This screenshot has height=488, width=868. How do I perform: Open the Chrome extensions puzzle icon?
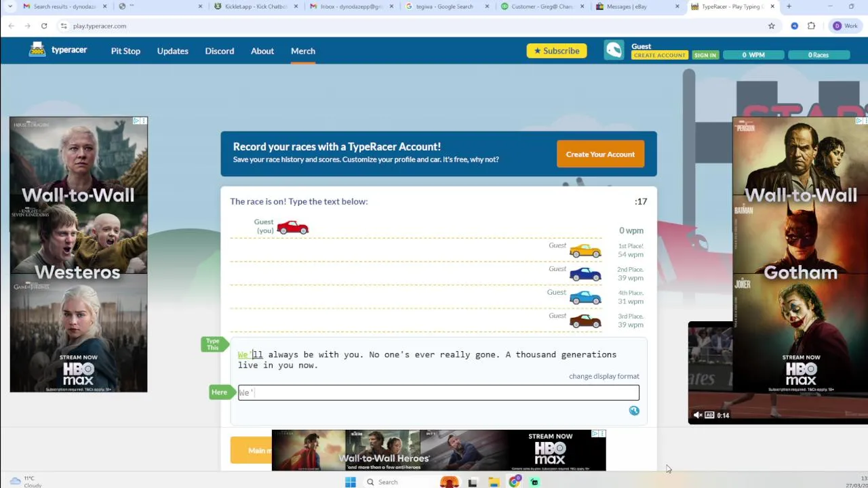coord(811,26)
